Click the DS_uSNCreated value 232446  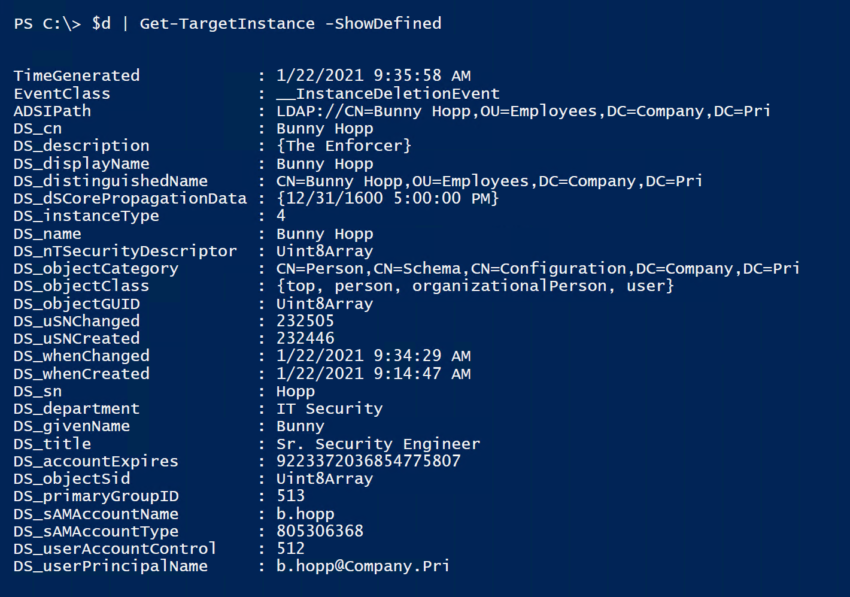pyautogui.click(x=305, y=338)
